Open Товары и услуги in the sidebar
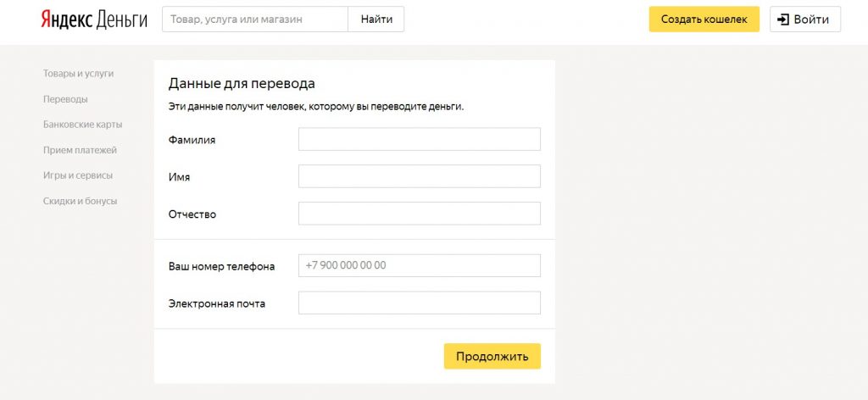The width and height of the screenshot is (868, 400). click(x=78, y=74)
